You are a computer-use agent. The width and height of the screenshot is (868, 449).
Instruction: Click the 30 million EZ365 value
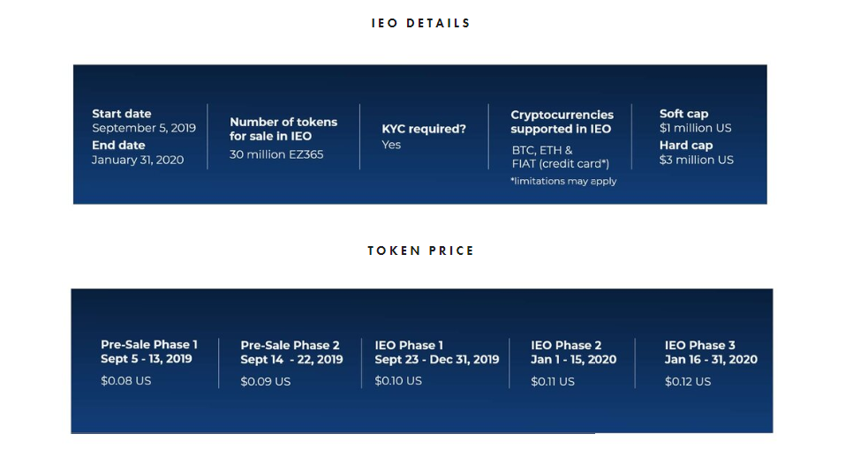(x=276, y=155)
